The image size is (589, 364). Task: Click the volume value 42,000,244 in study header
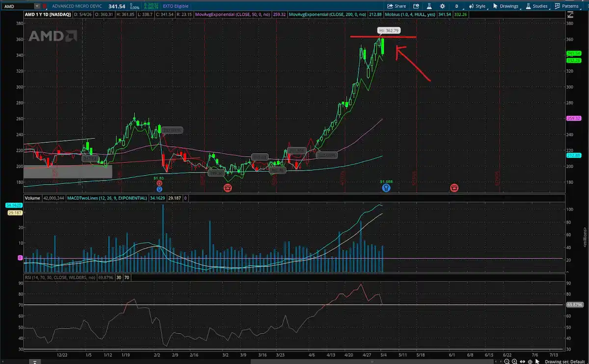53,198
